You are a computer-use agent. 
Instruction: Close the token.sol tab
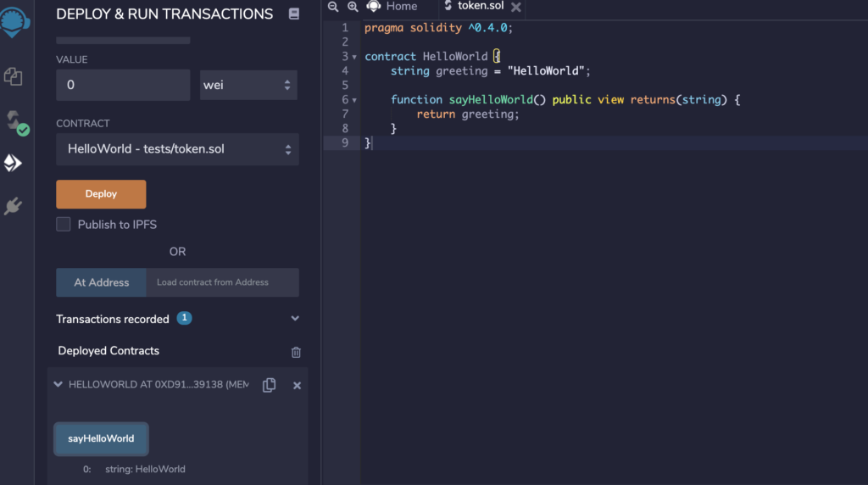click(516, 7)
